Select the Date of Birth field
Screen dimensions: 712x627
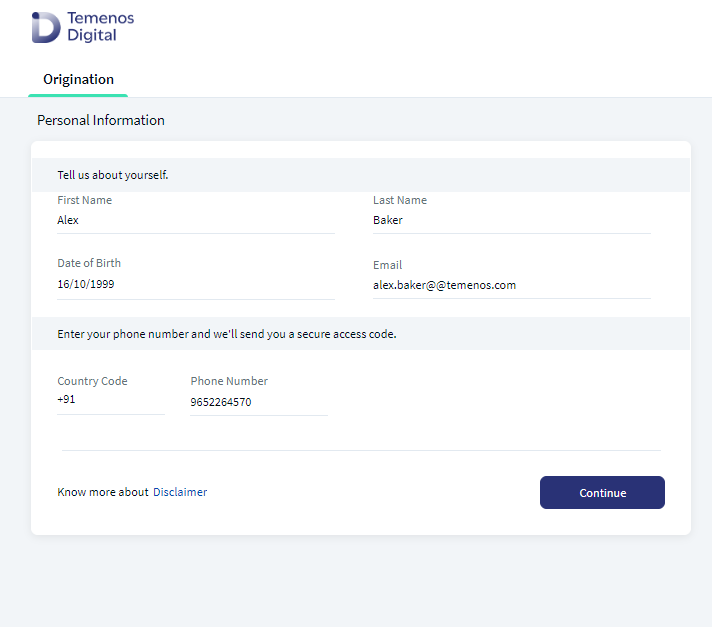pos(196,285)
